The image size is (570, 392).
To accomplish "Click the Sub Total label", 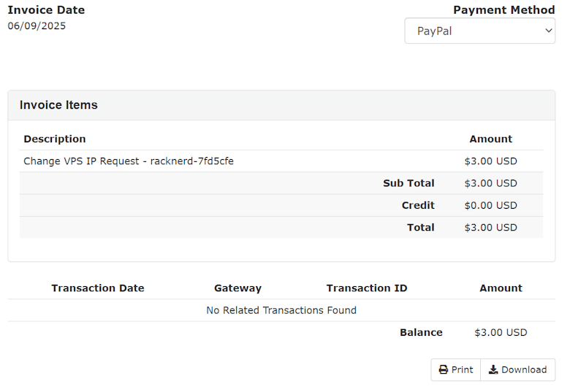I will (x=408, y=183).
